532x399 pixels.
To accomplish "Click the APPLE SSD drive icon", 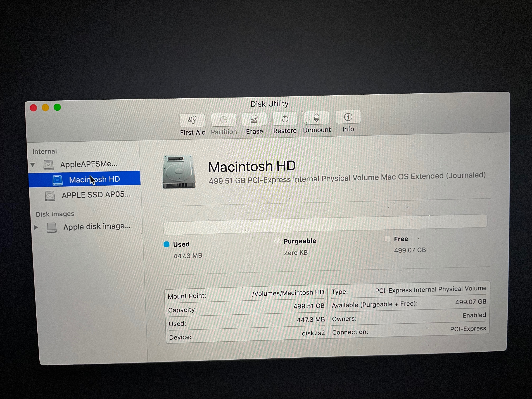I will (50, 196).
